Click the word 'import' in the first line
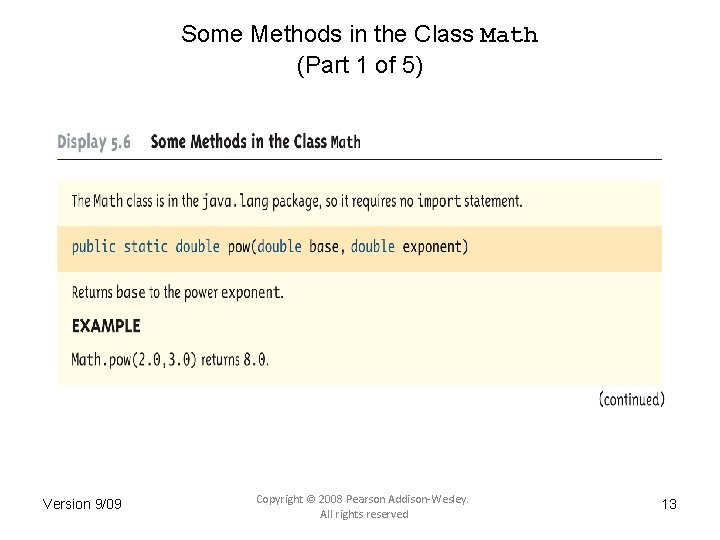This screenshot has height=540, width=720. (439, 201)
